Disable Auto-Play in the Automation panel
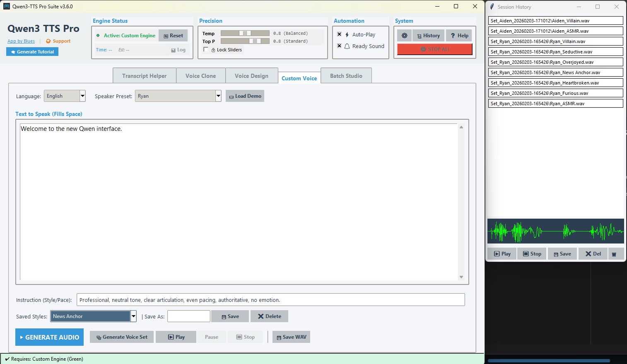Viewport: 627px width, 364px height. click(339, 34)
